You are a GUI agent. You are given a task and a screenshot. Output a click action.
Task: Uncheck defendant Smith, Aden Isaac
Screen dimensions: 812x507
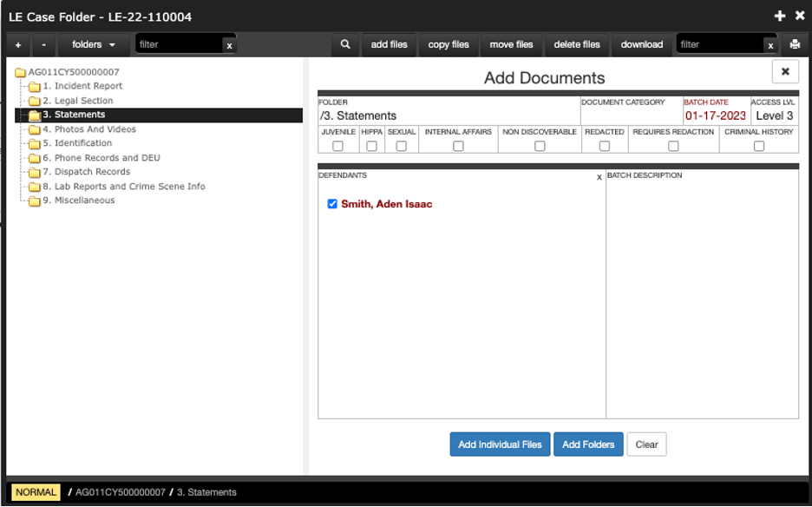pos(331,203)
